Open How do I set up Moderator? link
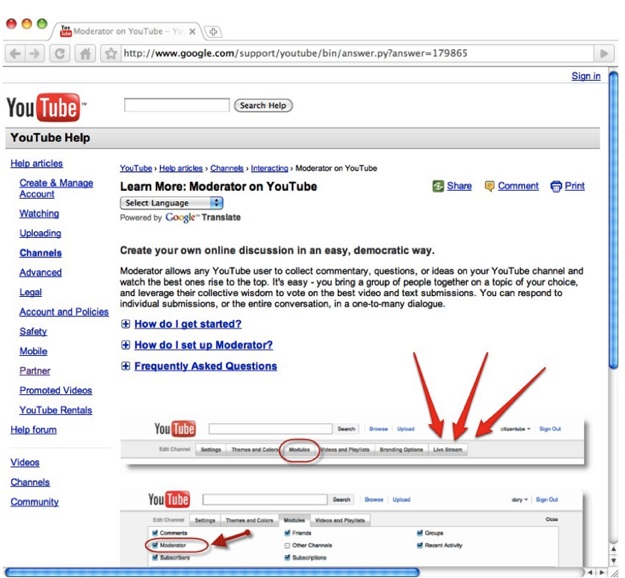 click(x=203, y=345)
